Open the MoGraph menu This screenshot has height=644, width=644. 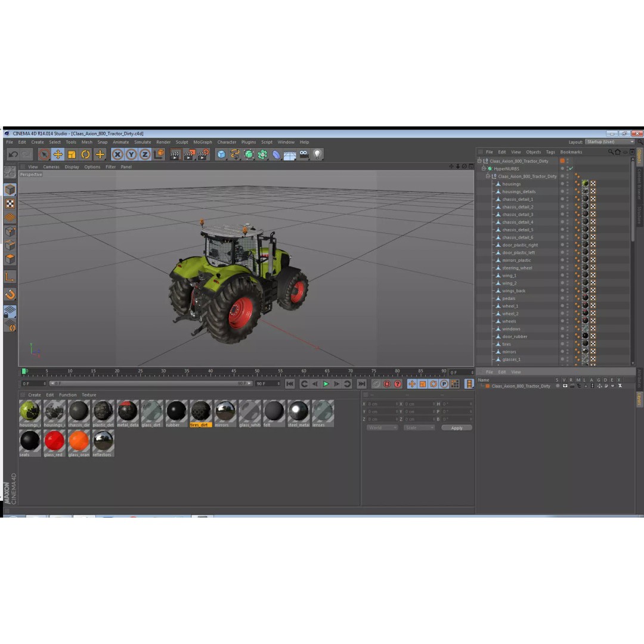click(203, 142)
